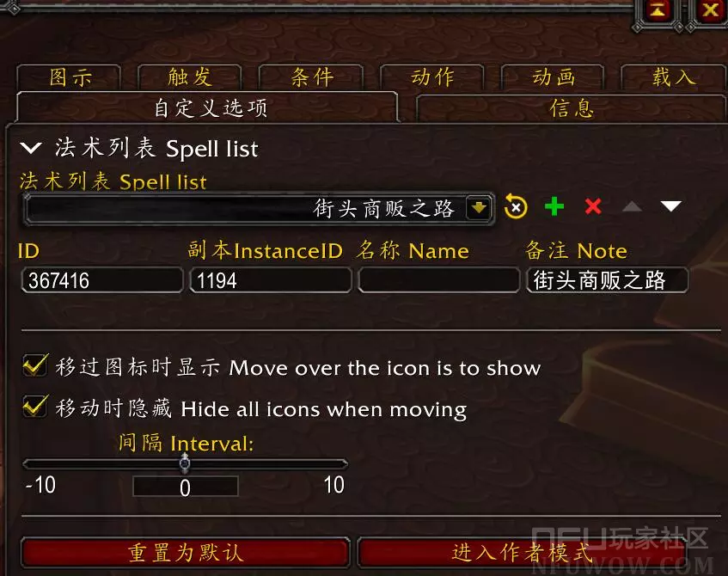Toggle Move over the icon is to show
Screen dimensions: 728x576
tap(35, 365)
